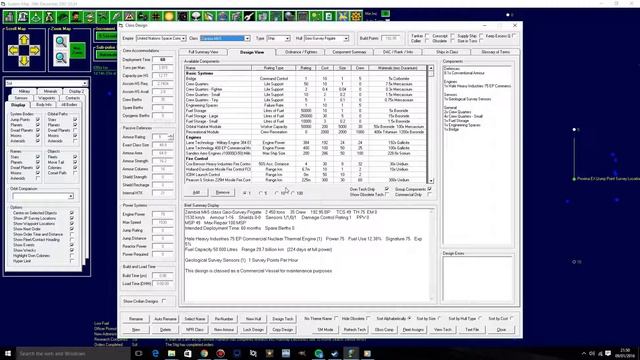Enable Show Civilian Designs checkbox
640x360 pixels.
(164, 301)
